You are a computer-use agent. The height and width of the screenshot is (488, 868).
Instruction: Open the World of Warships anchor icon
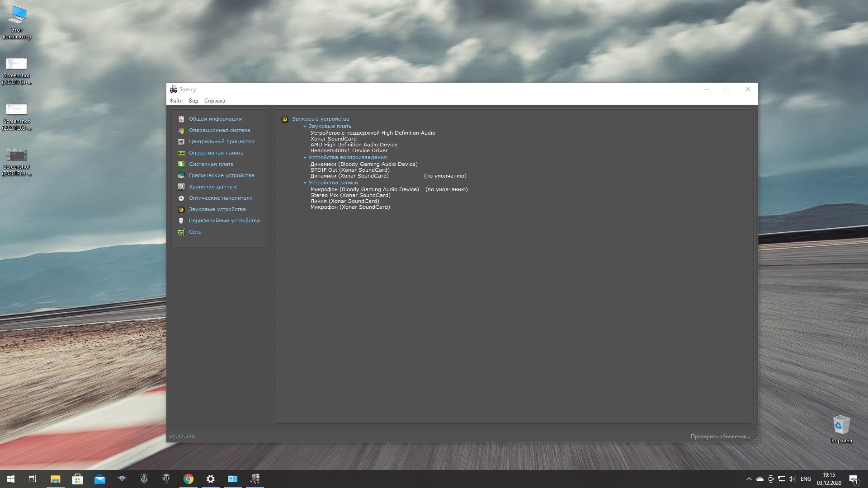tap(144, 479)
